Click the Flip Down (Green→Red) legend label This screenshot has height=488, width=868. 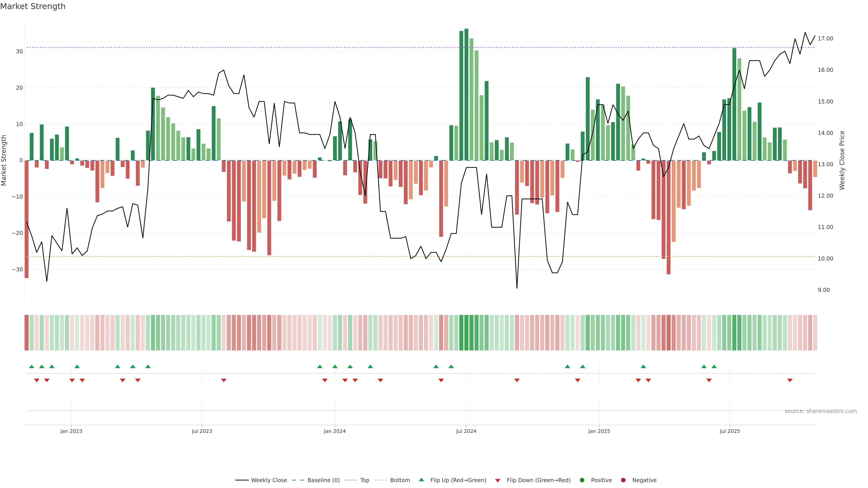538,480
